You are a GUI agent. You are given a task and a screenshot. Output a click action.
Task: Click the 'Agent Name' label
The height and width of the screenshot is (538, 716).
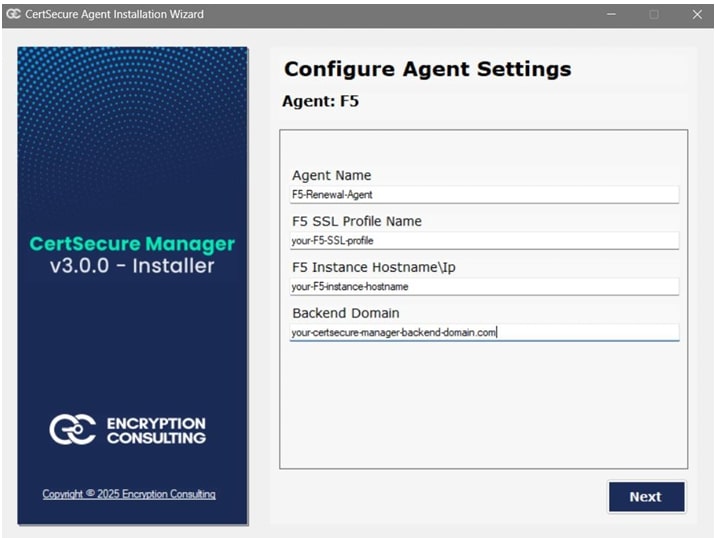tap(332, 175)
